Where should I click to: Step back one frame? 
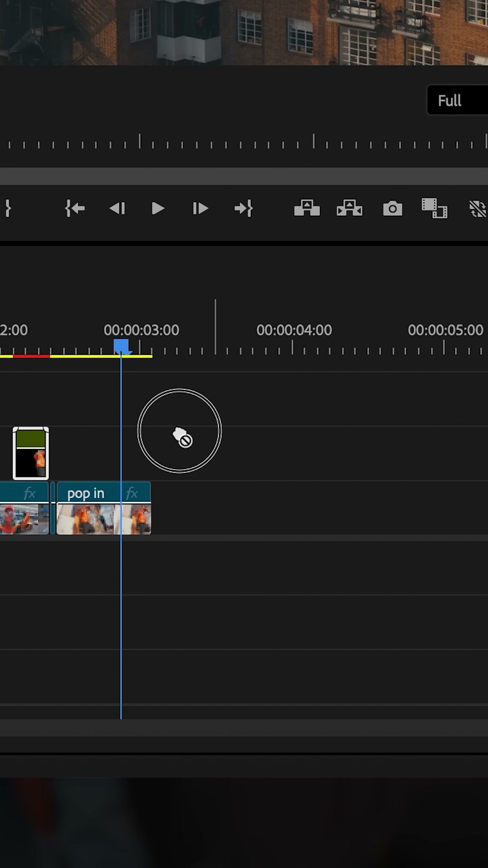pyautogui.click(x=117, y=208)
